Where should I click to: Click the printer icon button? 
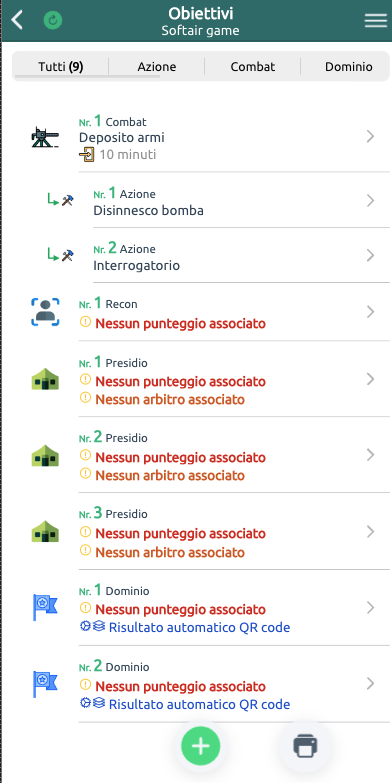[305, 747]
